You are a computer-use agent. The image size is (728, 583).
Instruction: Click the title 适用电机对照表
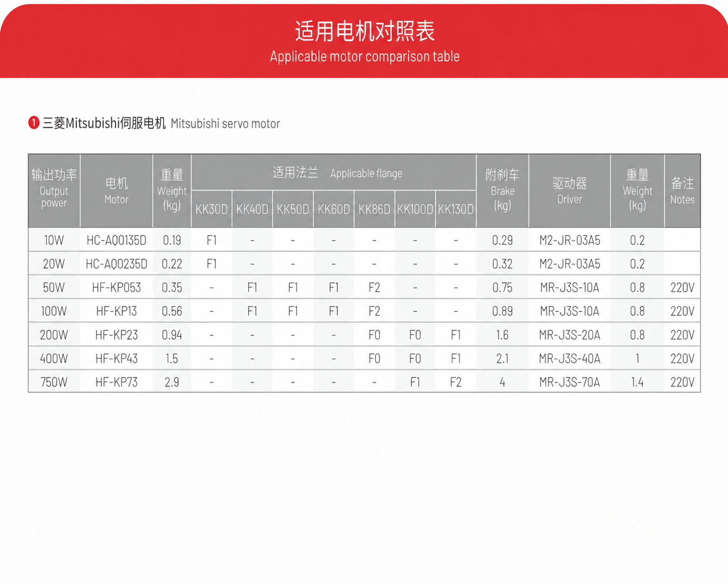(365, 31)
